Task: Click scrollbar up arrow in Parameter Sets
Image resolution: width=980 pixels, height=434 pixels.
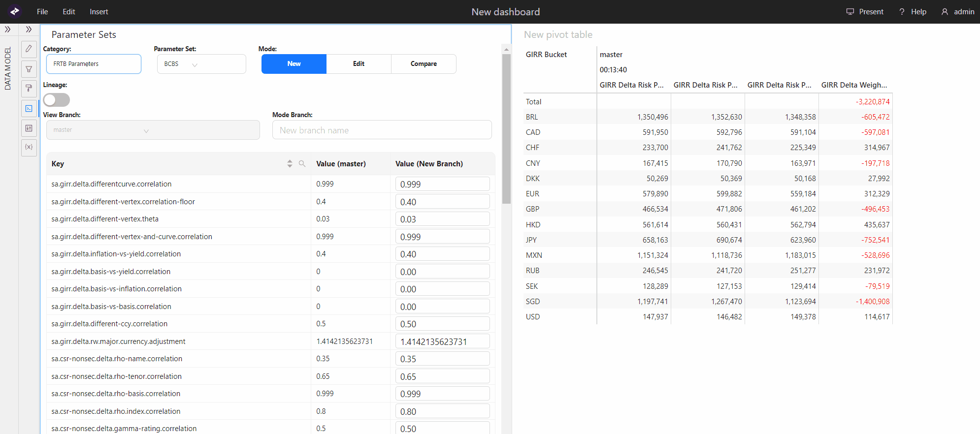Action: 506,49
